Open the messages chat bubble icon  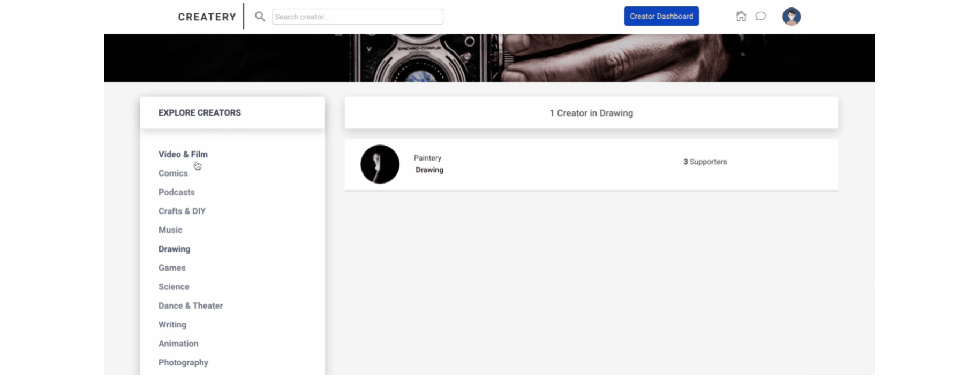(x=760, y=16)
